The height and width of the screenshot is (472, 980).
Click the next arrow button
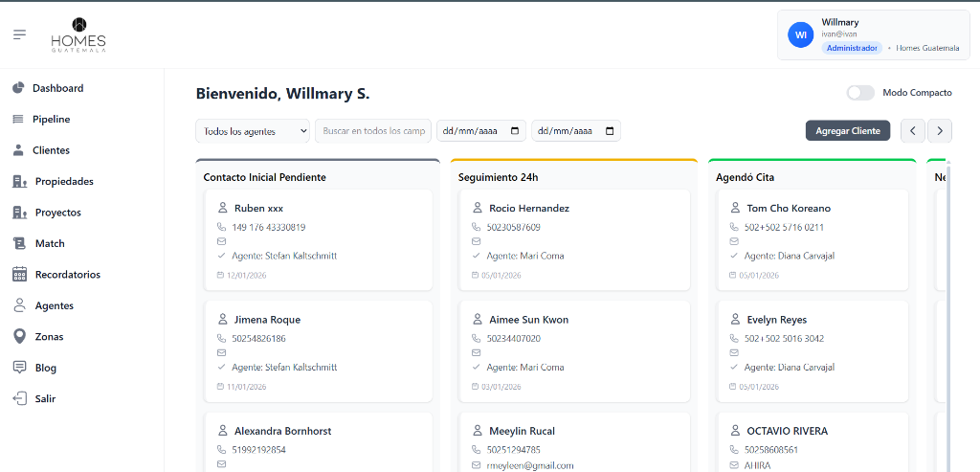point(940,131)
